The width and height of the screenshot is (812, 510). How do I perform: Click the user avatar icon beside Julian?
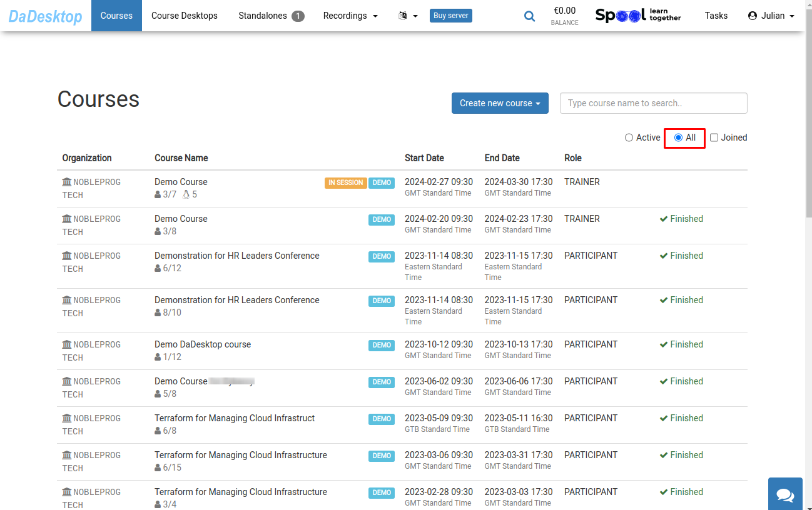(753, 16)
